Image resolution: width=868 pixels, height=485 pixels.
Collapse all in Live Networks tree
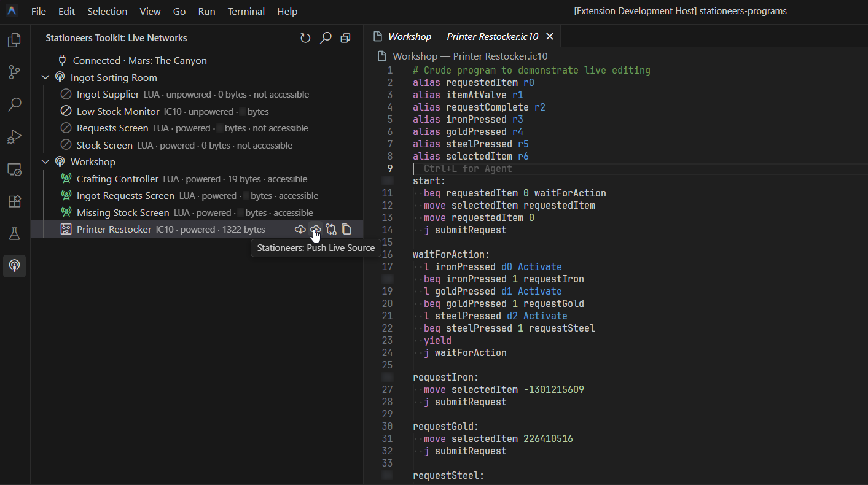[345, 38]
